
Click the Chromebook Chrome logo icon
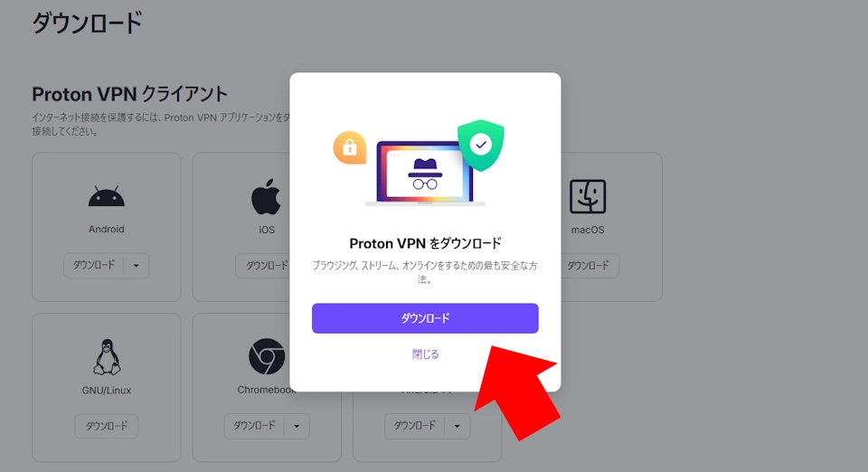click(x=267, y=356)
